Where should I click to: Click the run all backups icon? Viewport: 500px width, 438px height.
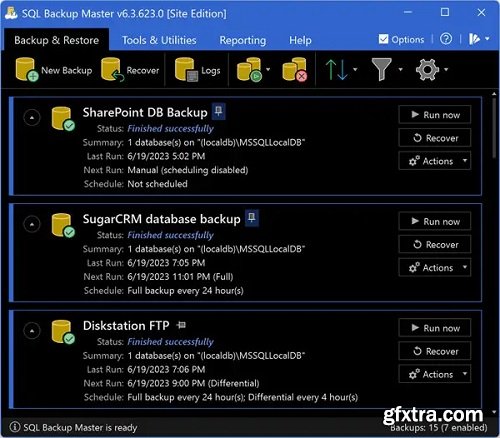coord(249,70)
